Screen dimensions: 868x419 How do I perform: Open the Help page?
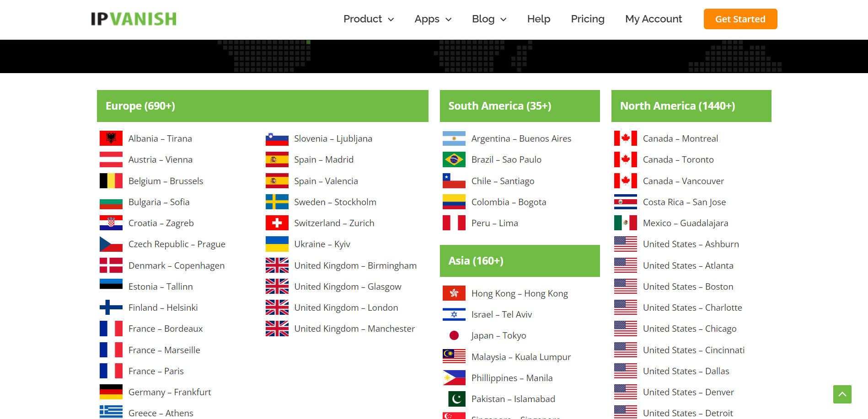point(538,19)
